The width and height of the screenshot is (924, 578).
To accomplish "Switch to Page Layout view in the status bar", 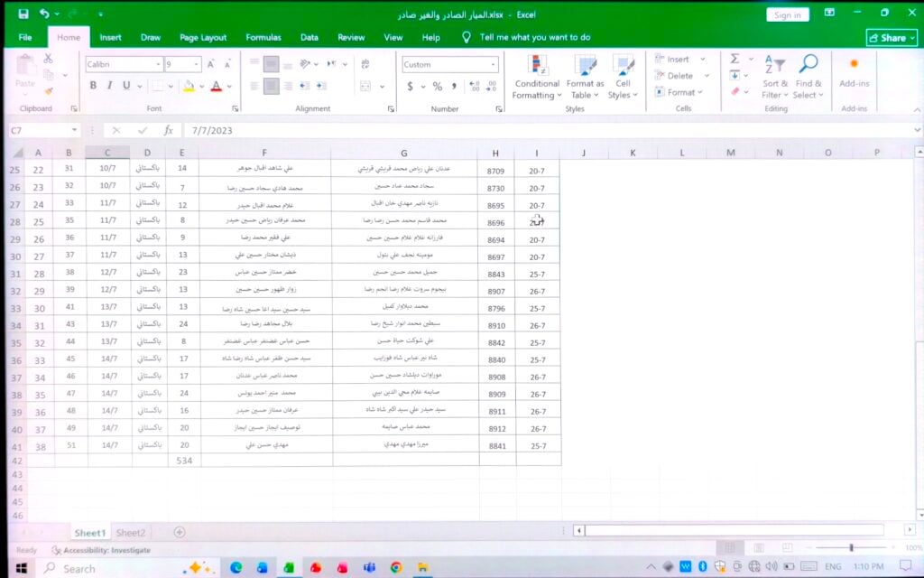I will pyautogui.click(x=759, y=548).
